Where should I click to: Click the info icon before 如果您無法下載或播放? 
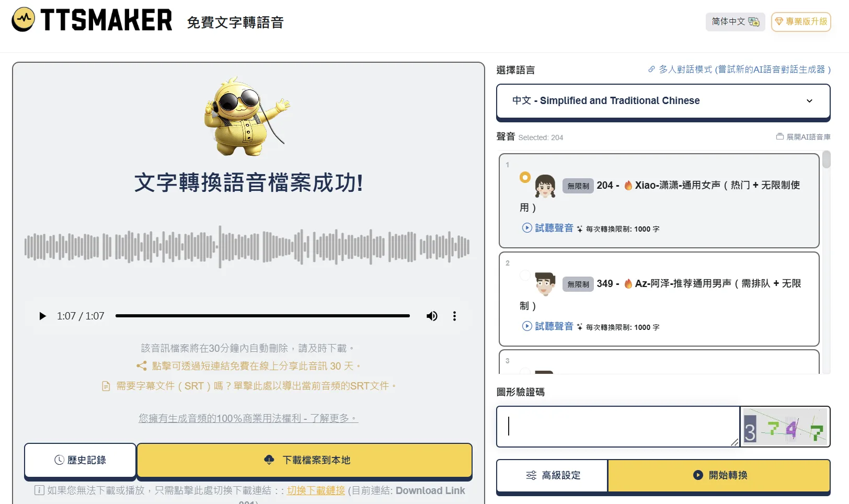coord(39,490)
